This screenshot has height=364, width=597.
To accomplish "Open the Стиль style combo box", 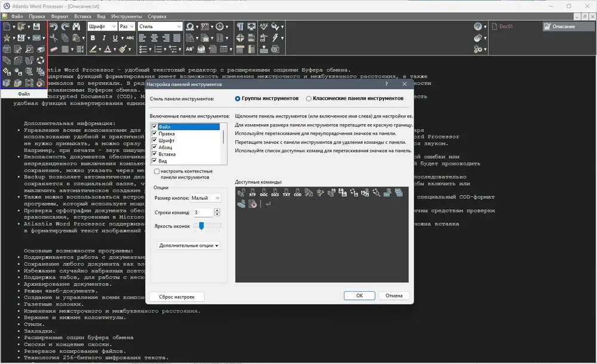I will 160,26.
